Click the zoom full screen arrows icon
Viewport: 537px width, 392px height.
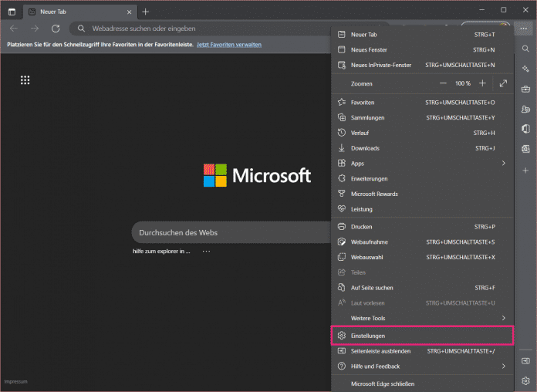tap(503, 83)
